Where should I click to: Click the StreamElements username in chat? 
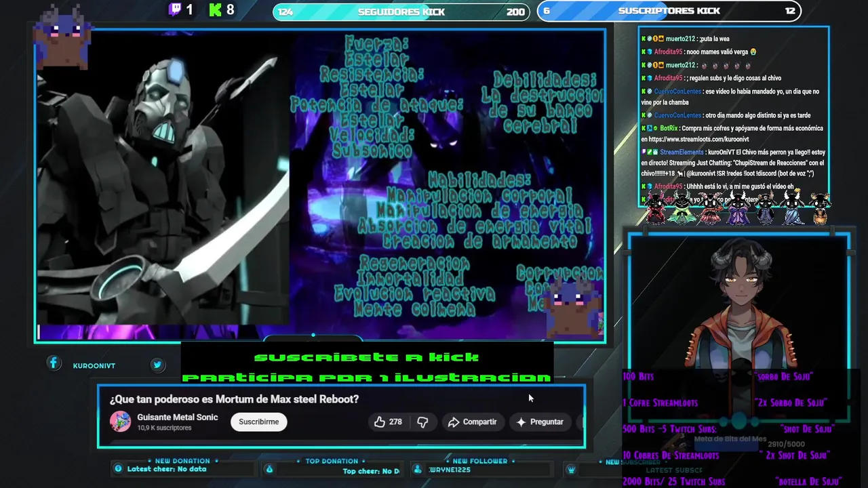682,152
